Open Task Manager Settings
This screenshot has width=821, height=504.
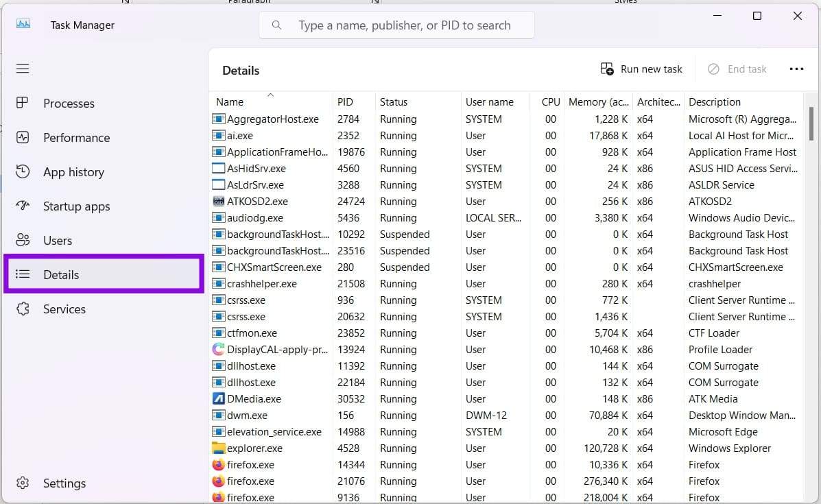point(104,483)
